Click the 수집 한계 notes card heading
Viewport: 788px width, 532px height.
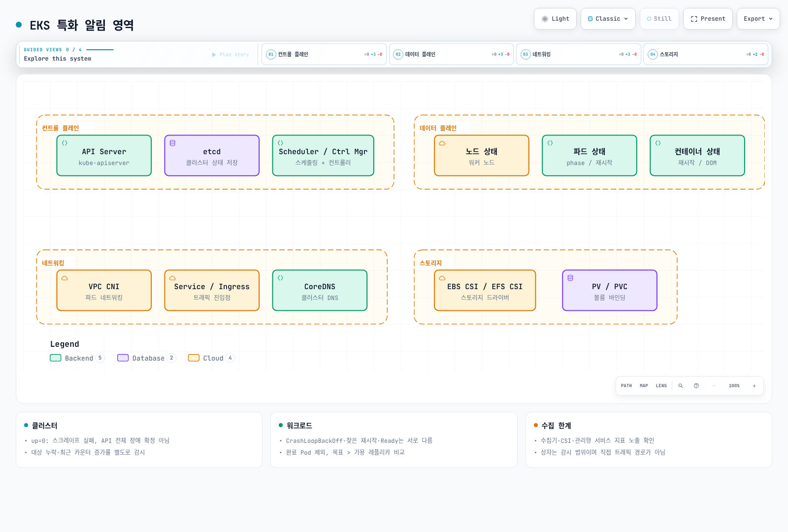click(557, 426)
